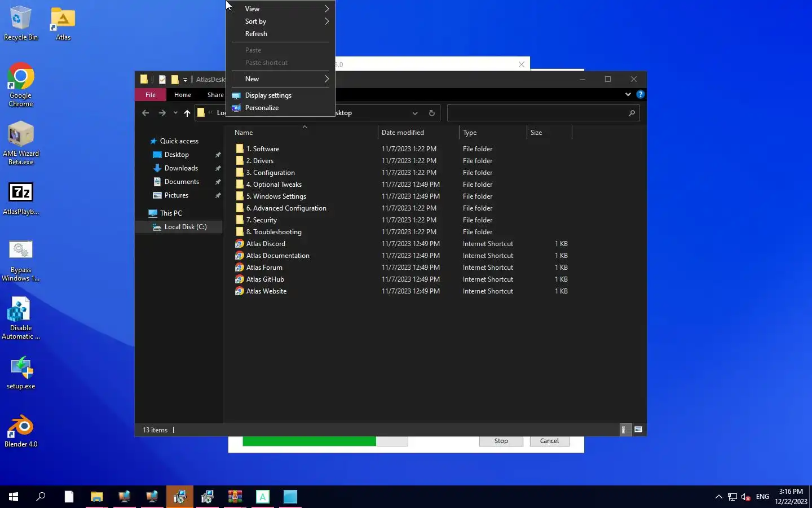
Task: Open Customize Quick Access Toolbar dropdown
Action: (x=185, y=80)
